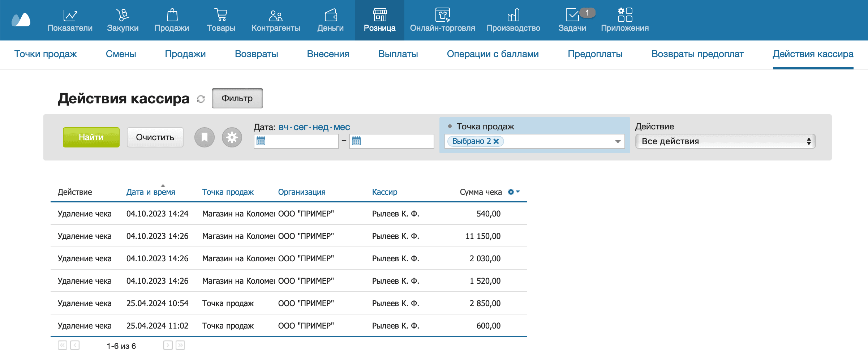Open the filter settings gear icon
The width and height of the screenshot is (868, 360).
[x=232, y=137]
